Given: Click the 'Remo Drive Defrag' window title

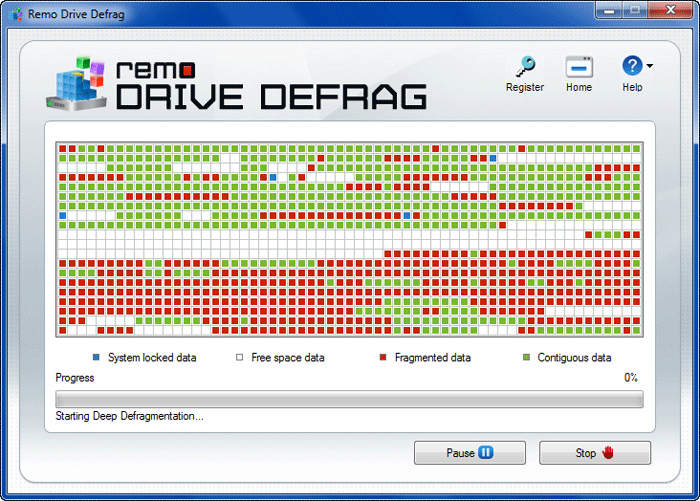Looking at the screenshot, I should 76,14.
